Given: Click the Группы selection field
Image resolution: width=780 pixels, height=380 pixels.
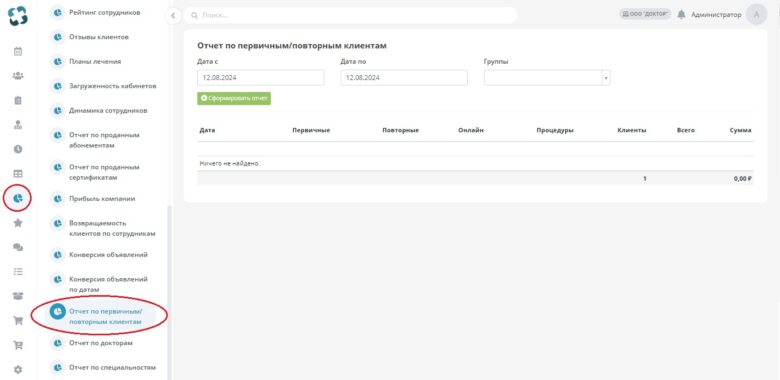Looking at the screenshot, I should pyautogui.click(x=547, y=78).
